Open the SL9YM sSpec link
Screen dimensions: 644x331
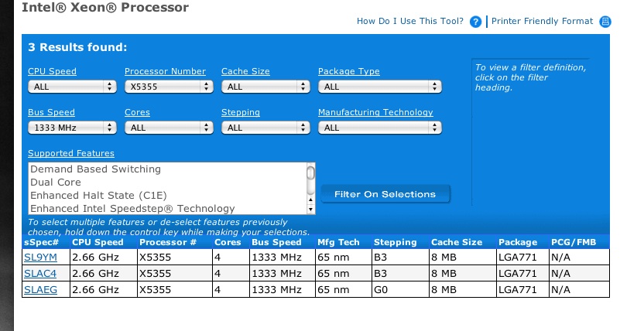pyautogui.click(x=41, y=258)
